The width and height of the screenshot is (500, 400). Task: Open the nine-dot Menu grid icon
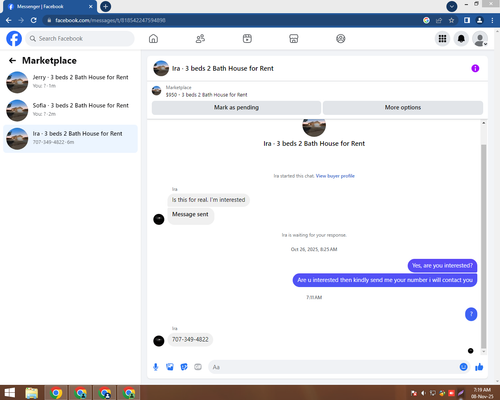[442, 39]
